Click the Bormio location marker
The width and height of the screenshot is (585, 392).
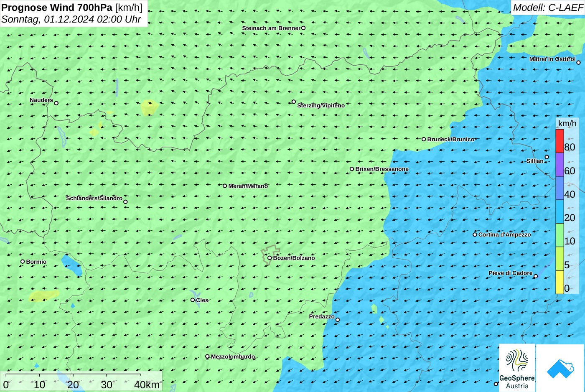[x=23, y=262]
